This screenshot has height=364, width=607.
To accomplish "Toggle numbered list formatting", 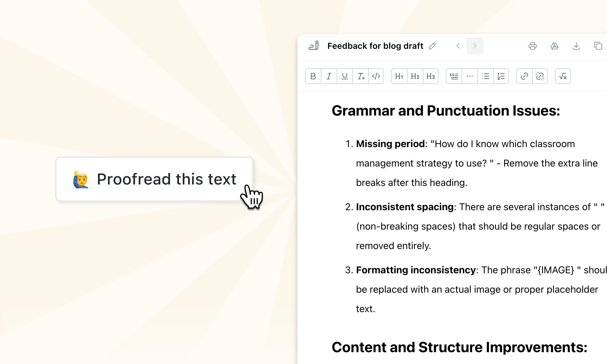I will pos(501,76).
